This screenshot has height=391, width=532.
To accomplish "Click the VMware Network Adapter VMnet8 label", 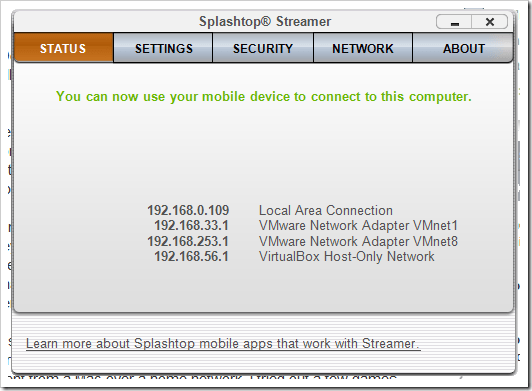I will pyautogui.click(x=358, y=241).
